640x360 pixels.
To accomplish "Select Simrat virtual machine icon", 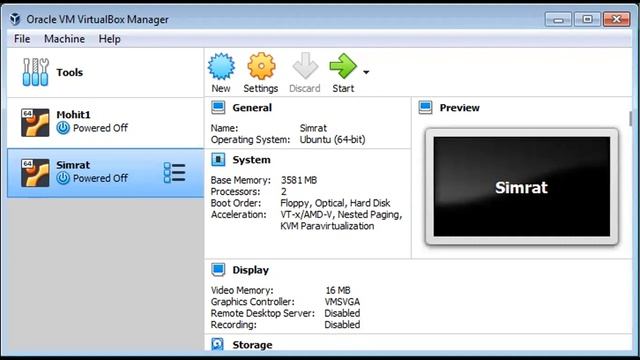I will pos(35,173).
